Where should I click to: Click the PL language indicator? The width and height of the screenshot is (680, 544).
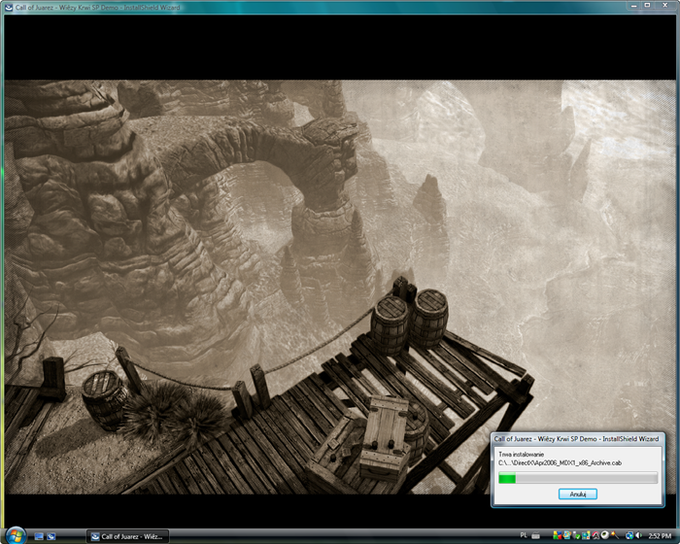pyautogui.click(x=523, y=535)
